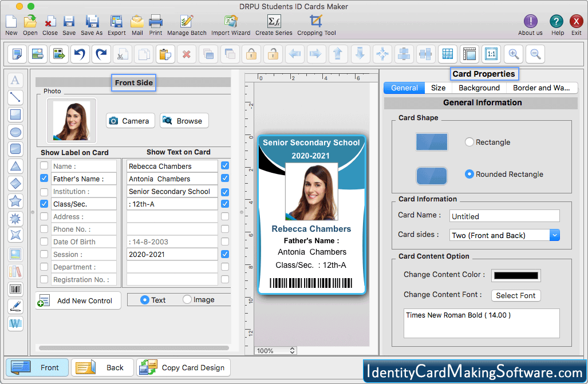Image resolution: width=588 pixels, height=384 pixels.
Task: Select the Rounded Rectangle radio button
Action: click(x=469, y=174)
